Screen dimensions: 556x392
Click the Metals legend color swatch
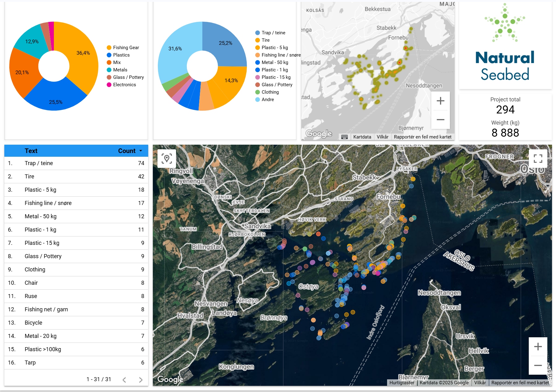tap(109, 70)
